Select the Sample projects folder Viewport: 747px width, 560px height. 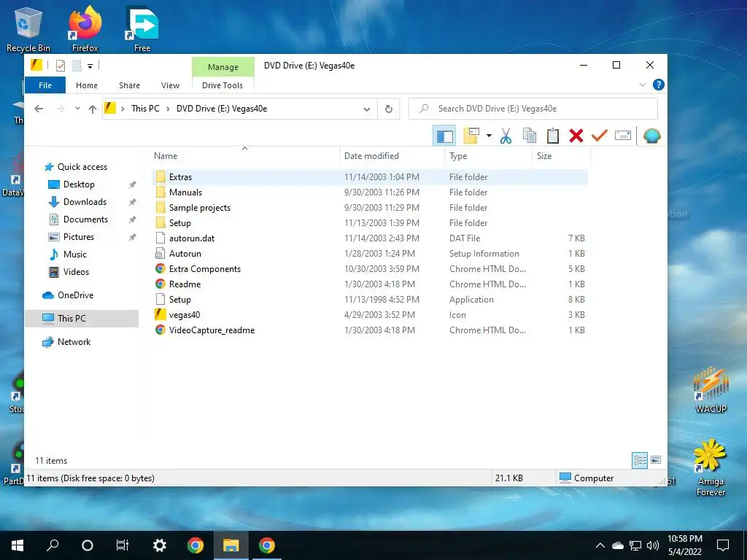[x=370, y=208]
